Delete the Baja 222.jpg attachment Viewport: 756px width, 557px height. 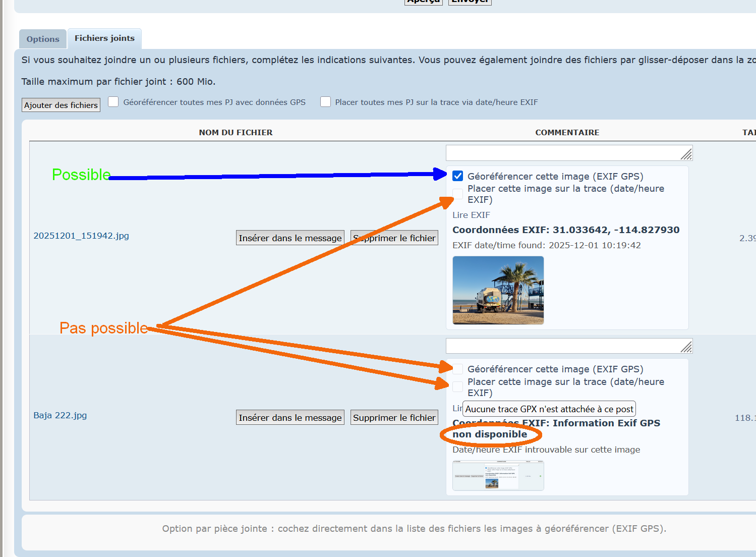click(x=394, y=418)
